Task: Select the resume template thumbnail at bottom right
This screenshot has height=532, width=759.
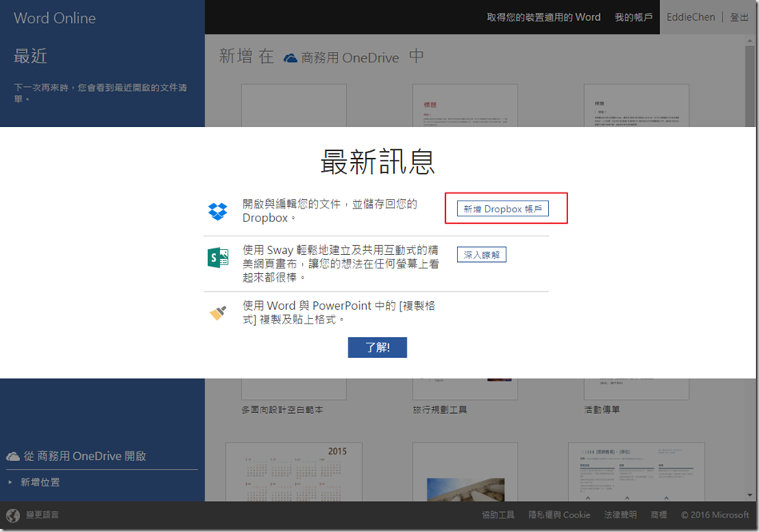Action: pyautogui.click(x=636, y=471)
